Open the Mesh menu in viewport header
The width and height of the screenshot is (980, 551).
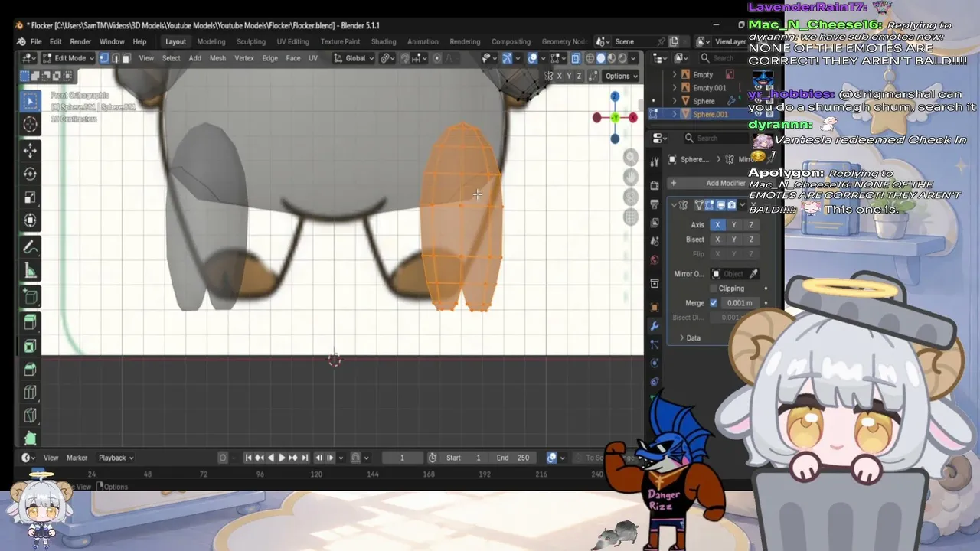[x=217, y=58]
